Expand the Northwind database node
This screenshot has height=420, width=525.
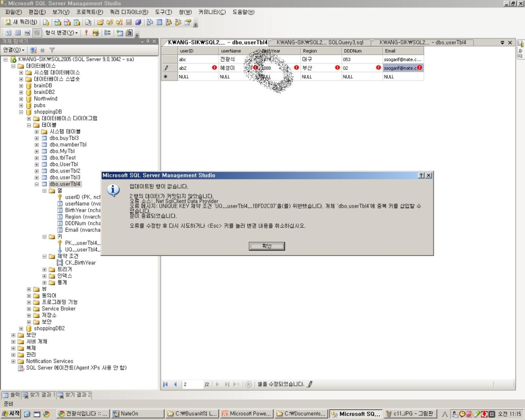coord(21,99)
